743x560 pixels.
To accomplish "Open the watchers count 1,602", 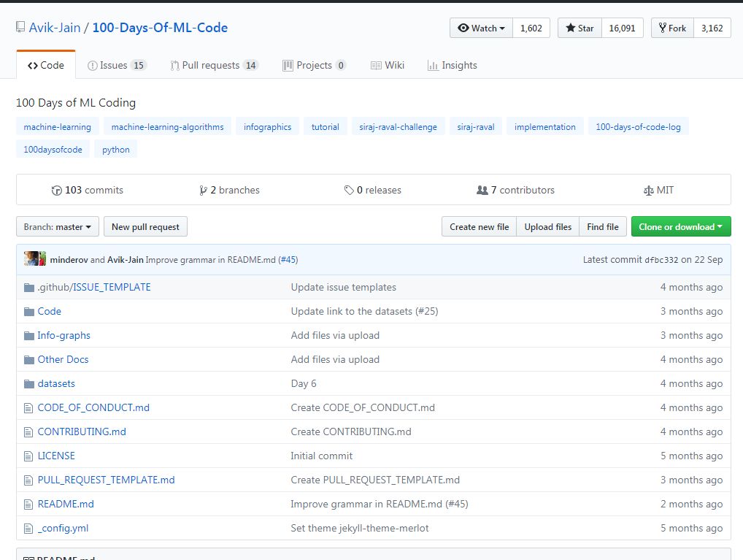I will (x=531, y=28).
